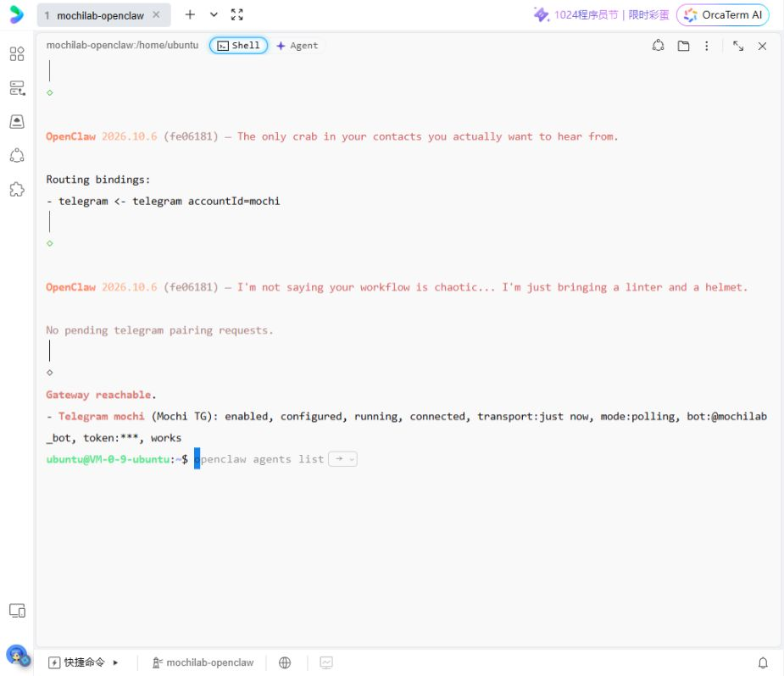Switch to Agent mode
784x676 pixels.
coord(297,46)
